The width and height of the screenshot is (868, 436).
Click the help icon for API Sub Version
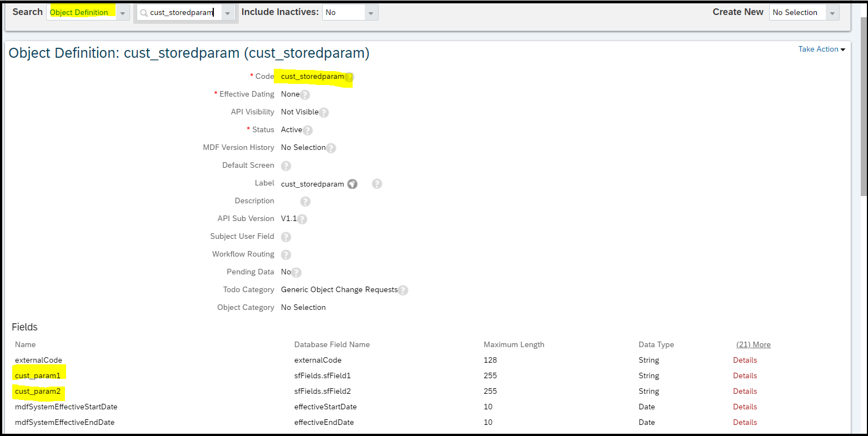pyautogui.click(x=302, y=219)
